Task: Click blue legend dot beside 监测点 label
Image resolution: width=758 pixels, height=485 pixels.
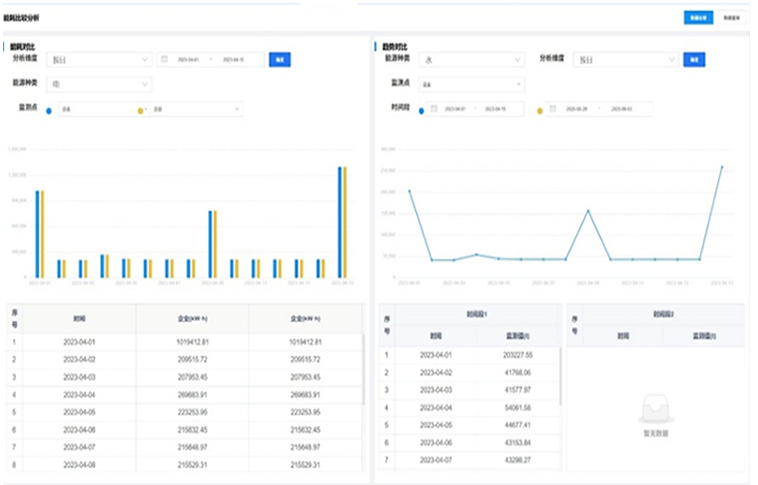Action: [49, 109]
